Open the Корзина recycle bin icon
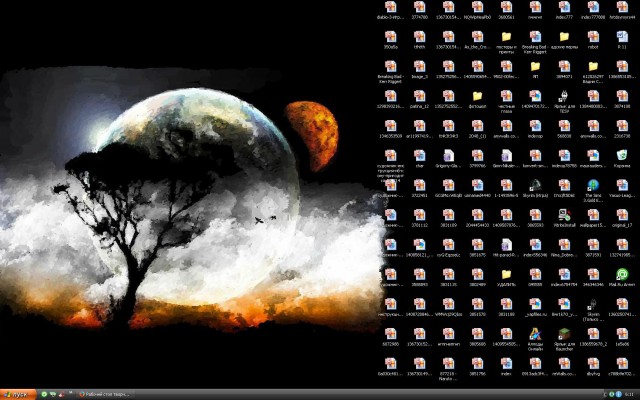Image resolution: width=640 pixels, height=400 pixels. click(622, 156)
